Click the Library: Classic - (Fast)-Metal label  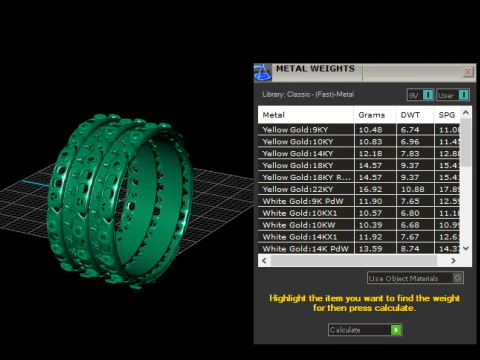click(308, 94)
